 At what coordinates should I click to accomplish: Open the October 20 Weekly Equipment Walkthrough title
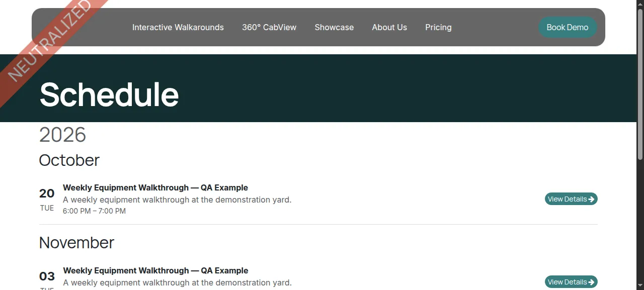155,187
